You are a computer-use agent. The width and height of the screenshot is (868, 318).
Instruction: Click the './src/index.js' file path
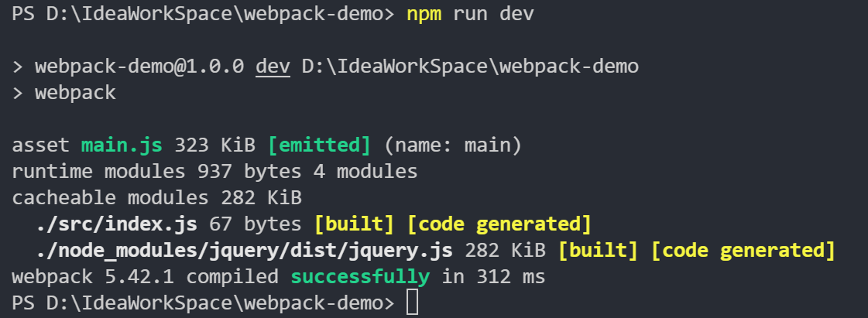(x=116, y=225)
